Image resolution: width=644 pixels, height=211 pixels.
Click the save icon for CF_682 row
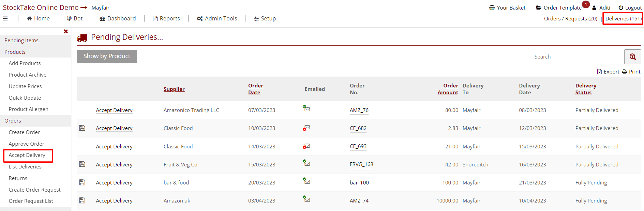coord(82,128)
